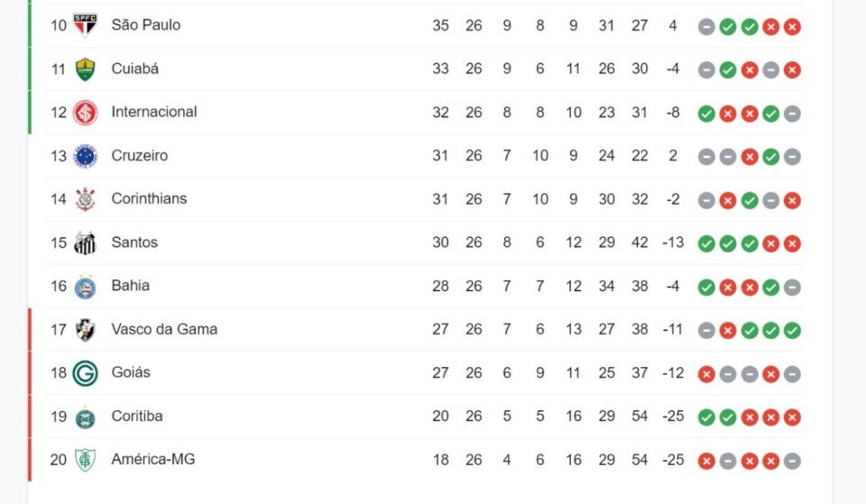Click Vasco da Gama's last win icon
Viewport: 866px width, 504px height.
pyautogui.click(x=792, y=331)
